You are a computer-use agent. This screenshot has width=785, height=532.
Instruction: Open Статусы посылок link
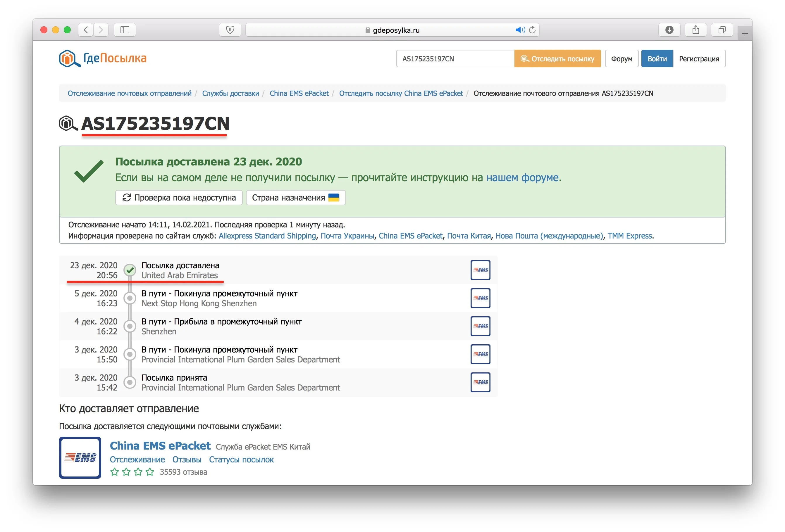pos(241,460)
